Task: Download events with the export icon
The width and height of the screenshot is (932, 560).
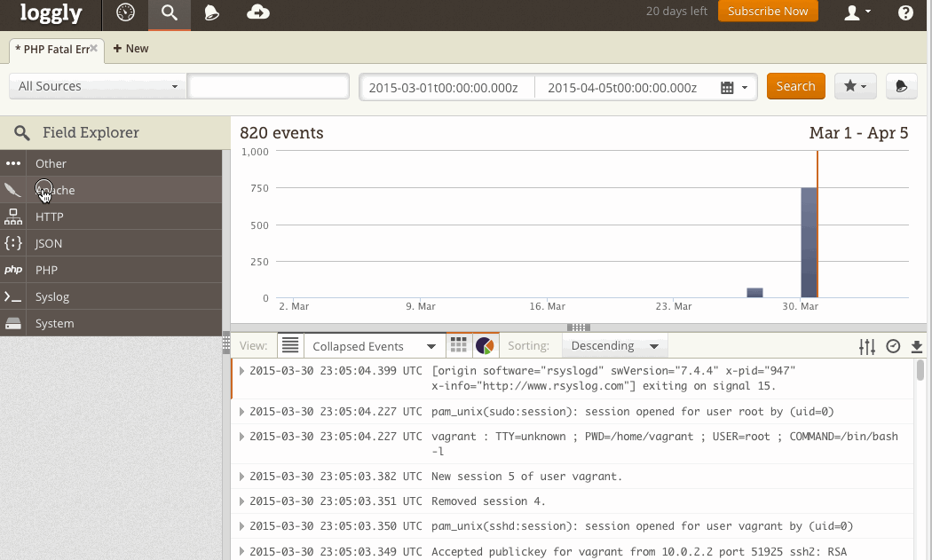Action: click(x=917, y=346)
